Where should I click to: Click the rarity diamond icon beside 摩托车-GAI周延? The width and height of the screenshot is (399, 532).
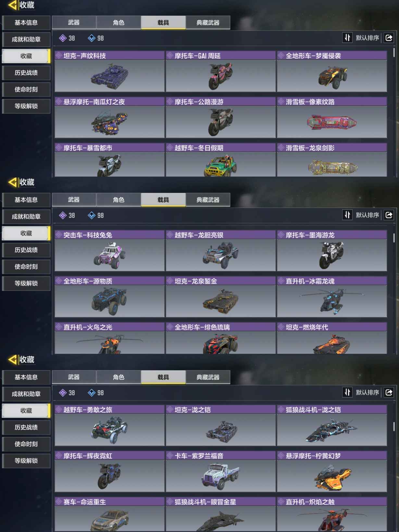[170, 56]
